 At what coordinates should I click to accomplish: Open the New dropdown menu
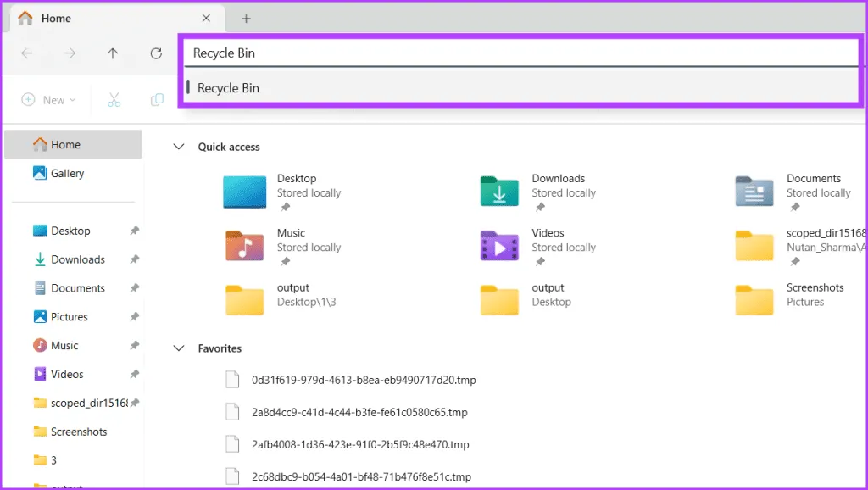(x=48, y=100)
